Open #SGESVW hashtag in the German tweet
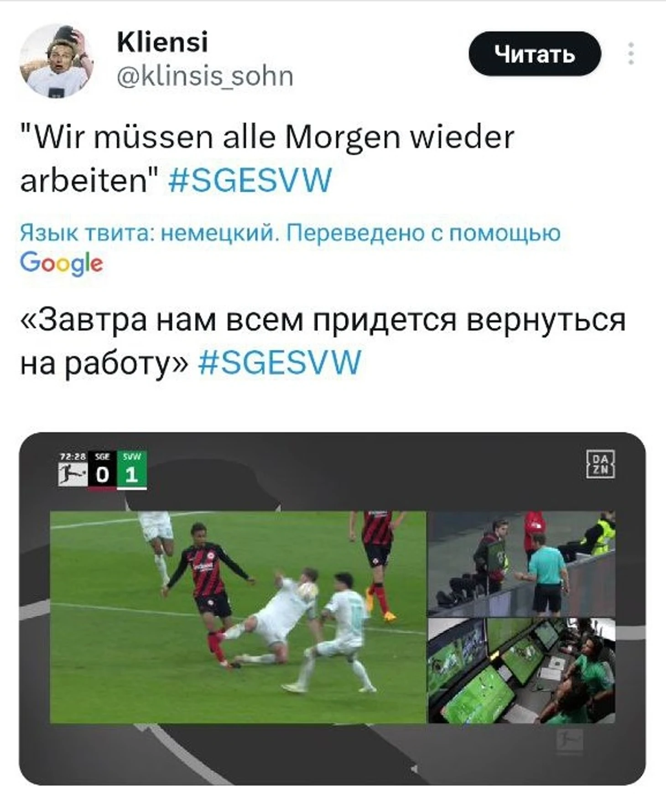 coord(250,180)
